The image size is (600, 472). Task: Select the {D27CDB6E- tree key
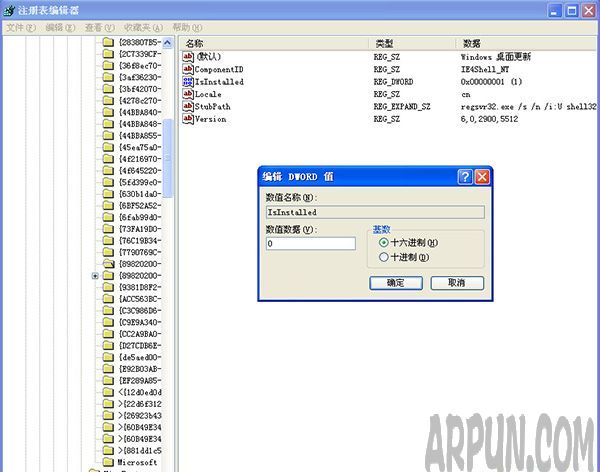pos(140,345)
